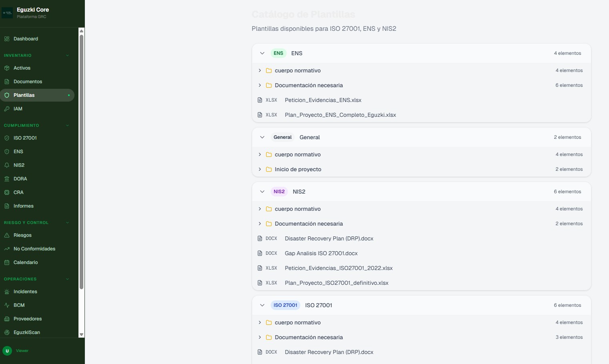Collapse the INVENTARIO sidebar section

67,56
